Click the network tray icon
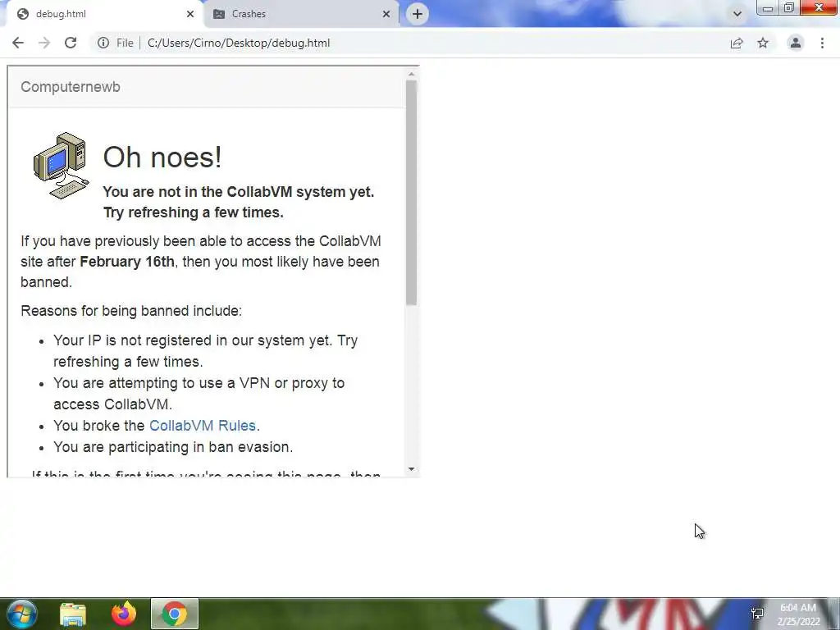Screen dimensions: 840x630 click(x=757, y=614)
